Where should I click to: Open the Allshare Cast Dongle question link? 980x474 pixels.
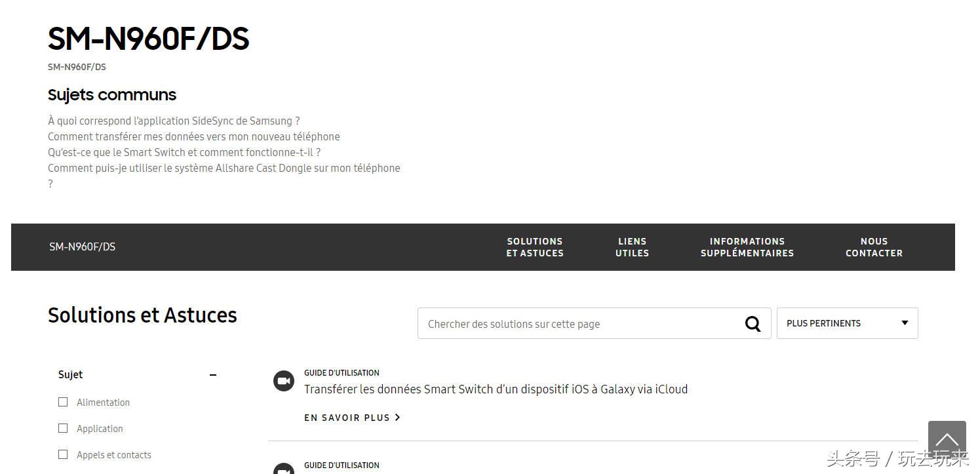coord(224,168)
